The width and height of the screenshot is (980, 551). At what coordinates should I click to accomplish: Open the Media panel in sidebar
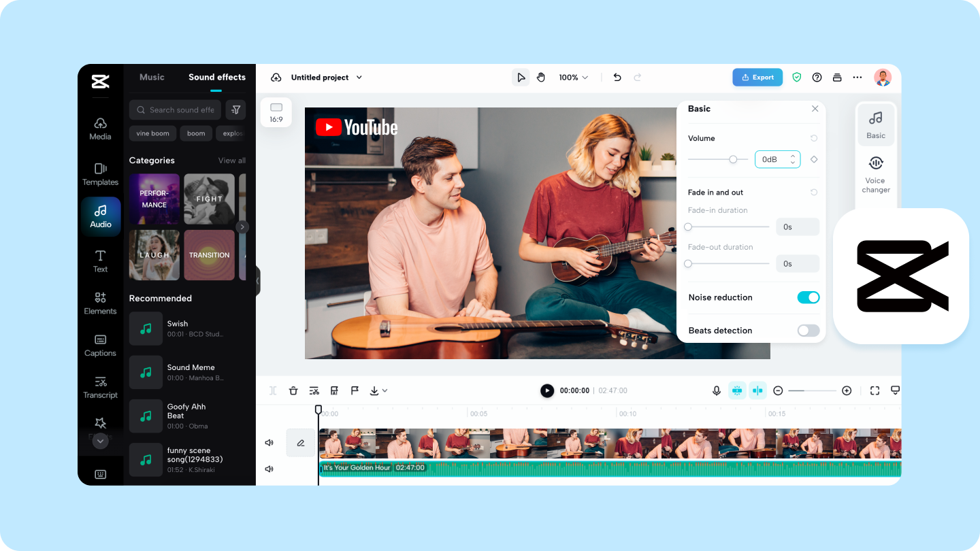pyautogui.click(x=100, y=129)
